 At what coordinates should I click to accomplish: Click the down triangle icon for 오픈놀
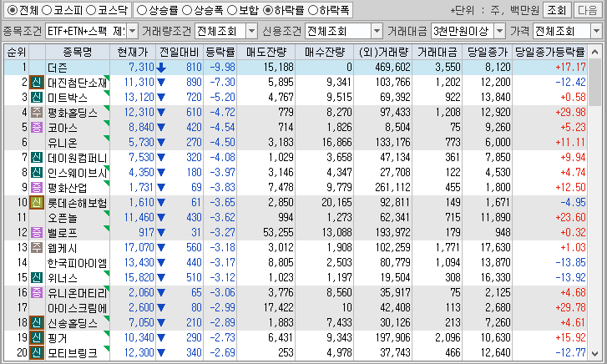[161, 218]
